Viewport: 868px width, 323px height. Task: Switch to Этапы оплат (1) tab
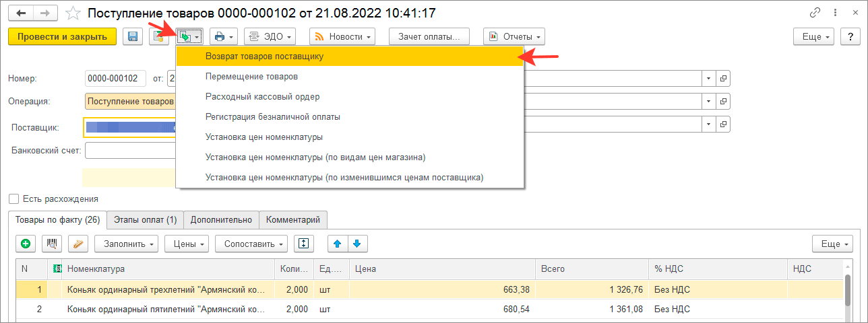(x=145, y=219)
